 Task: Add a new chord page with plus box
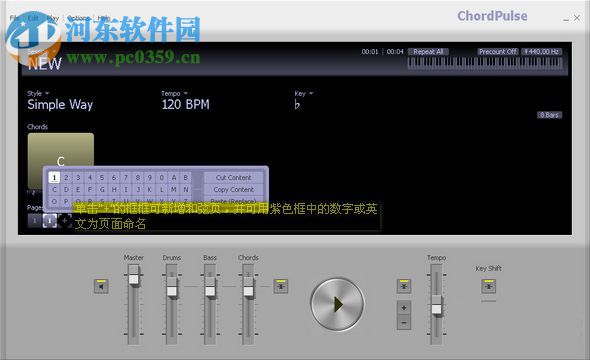click(x=65, y=220)
